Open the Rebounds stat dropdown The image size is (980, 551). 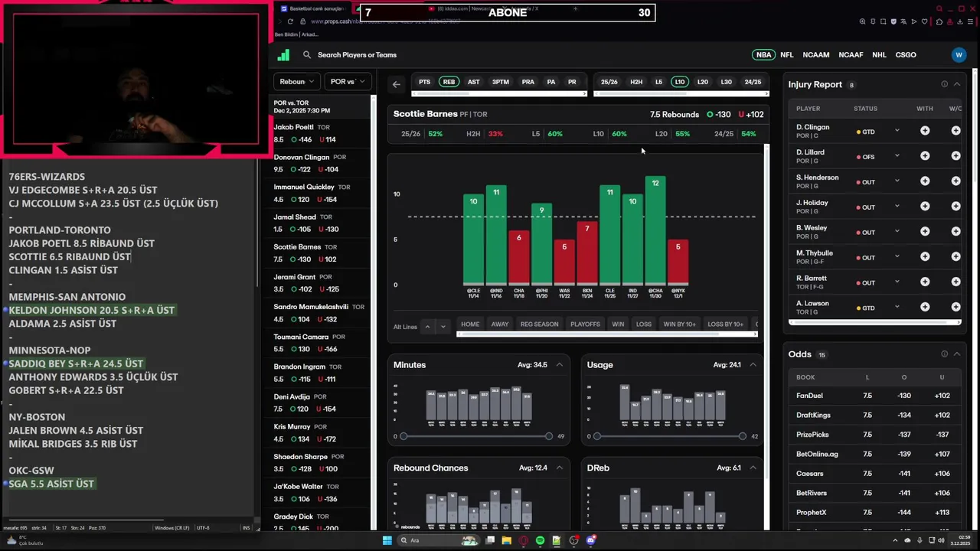click(x=297, y=82)
